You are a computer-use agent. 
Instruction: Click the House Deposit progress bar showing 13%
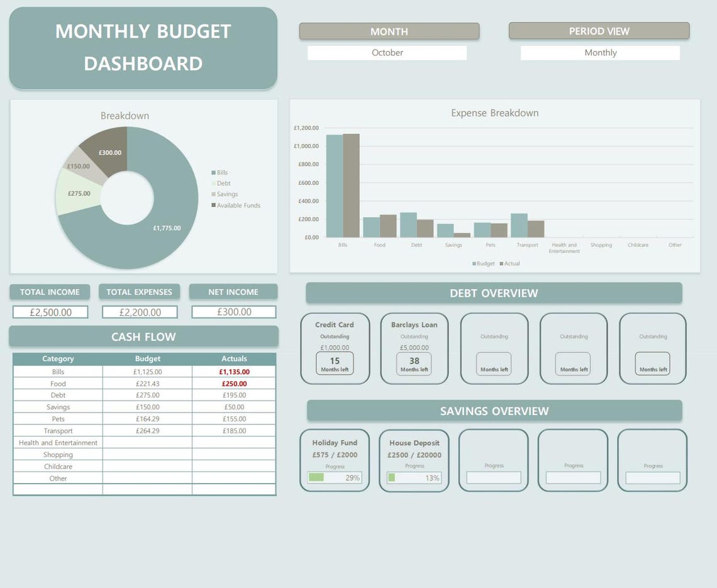coord(413,478)
